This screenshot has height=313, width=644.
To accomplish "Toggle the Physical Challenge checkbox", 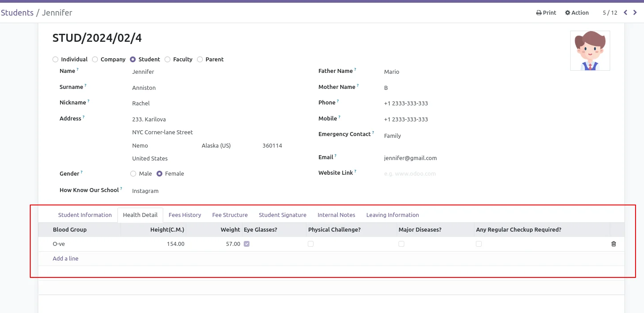I will [x=310, y=244].
